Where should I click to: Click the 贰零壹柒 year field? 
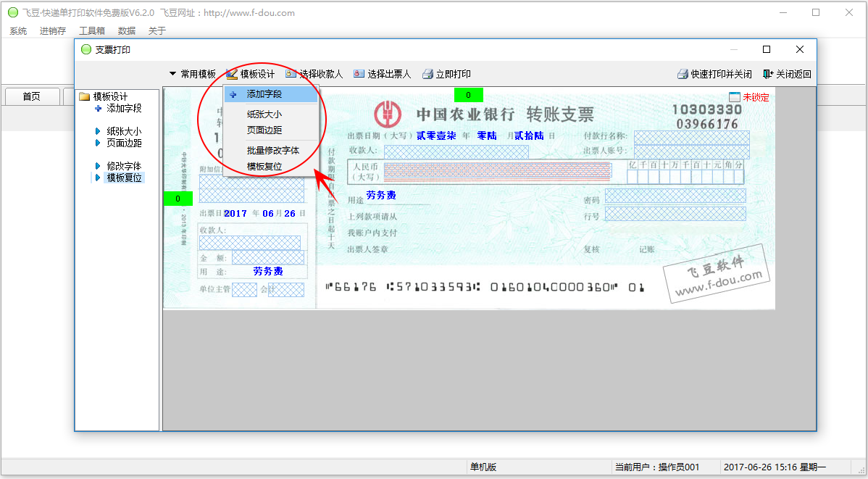pos(436,136)
